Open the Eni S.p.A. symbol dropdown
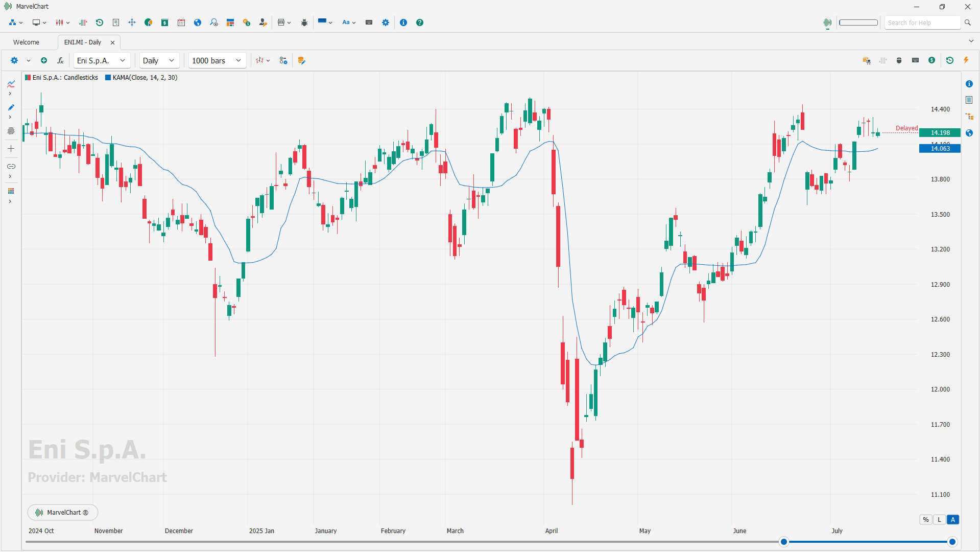The height and width of the screenshot is (552, 980). click(102, 60)
